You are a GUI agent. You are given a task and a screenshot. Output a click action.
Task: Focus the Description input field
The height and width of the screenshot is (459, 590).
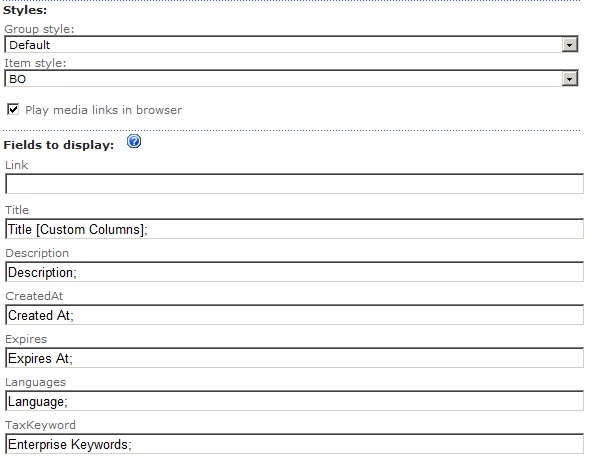click(294, 272)
